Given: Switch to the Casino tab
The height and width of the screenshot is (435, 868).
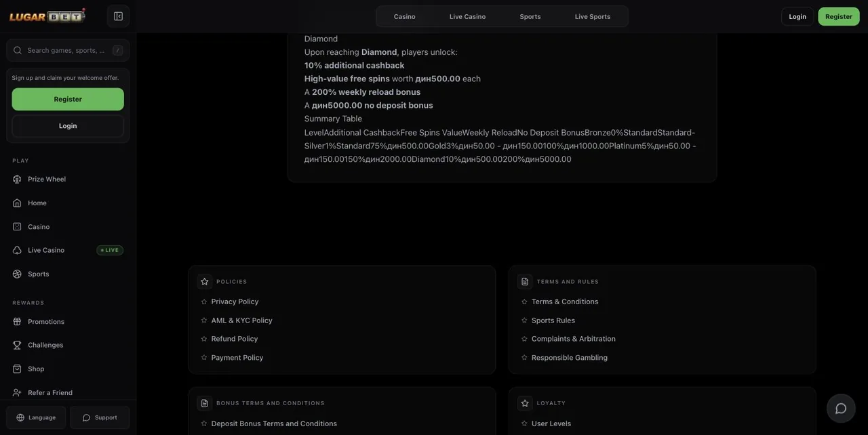Looking at the screenshot, I should pyautogui.click(x=405, y=16).
